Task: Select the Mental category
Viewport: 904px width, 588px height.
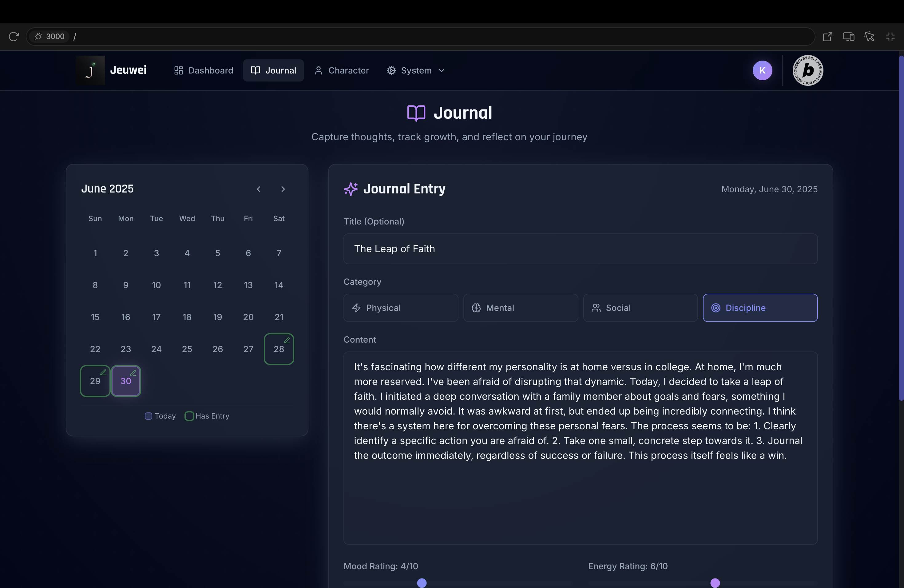Action: tap(520, 308)
